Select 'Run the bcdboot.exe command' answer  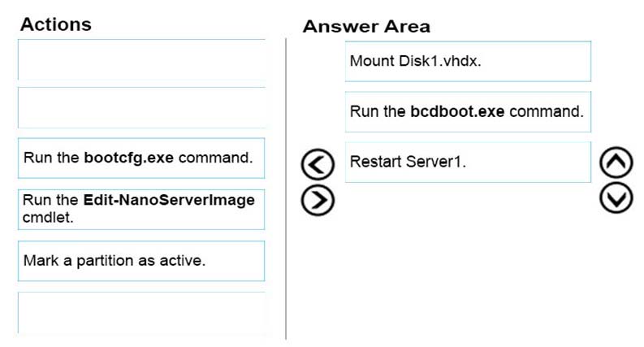[468, 112]
